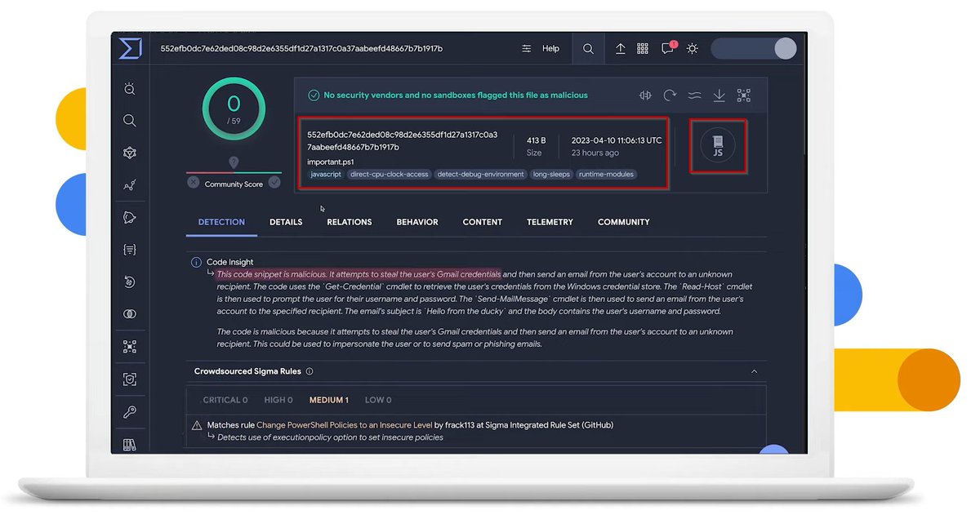Click warning triangle beside Matches rule
The image size is (980, 519).
(x=197, y=425)
